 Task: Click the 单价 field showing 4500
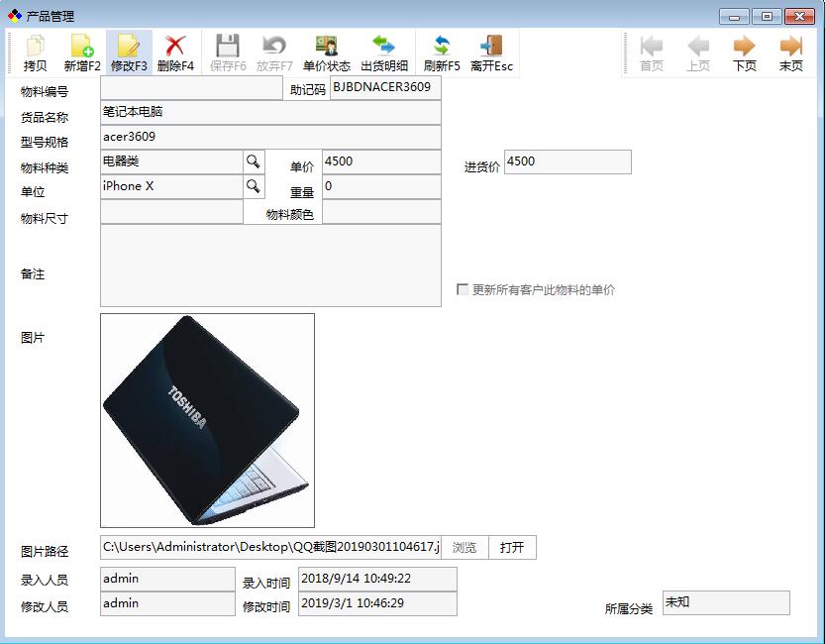[381, 161]
